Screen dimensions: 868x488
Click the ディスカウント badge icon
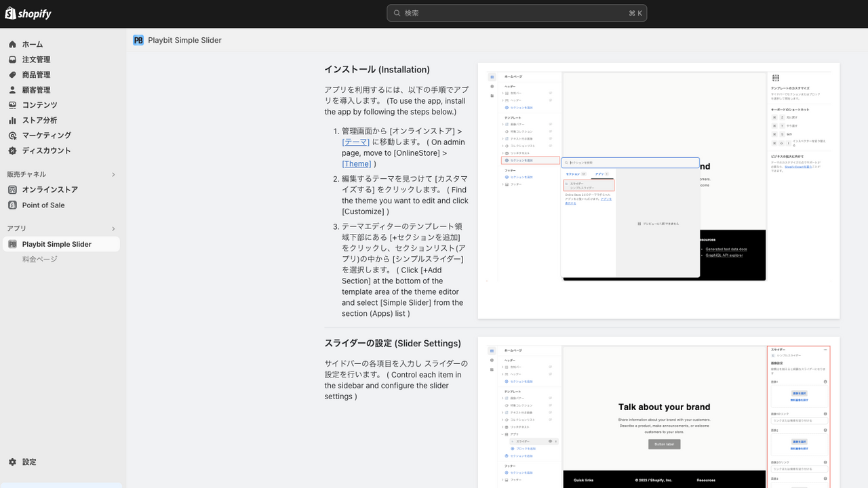pyautogui.click(x=12, y=150)
